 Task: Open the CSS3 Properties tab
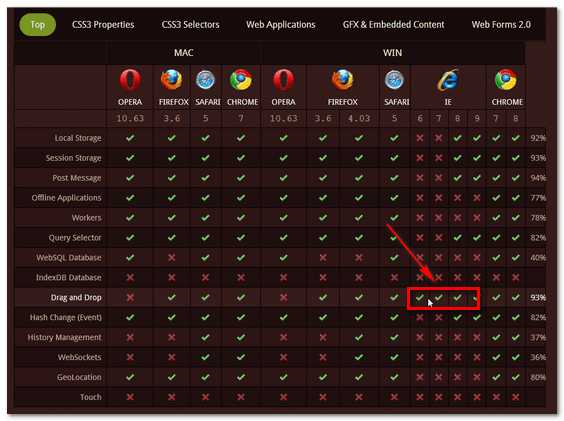[x=103, y=24]
